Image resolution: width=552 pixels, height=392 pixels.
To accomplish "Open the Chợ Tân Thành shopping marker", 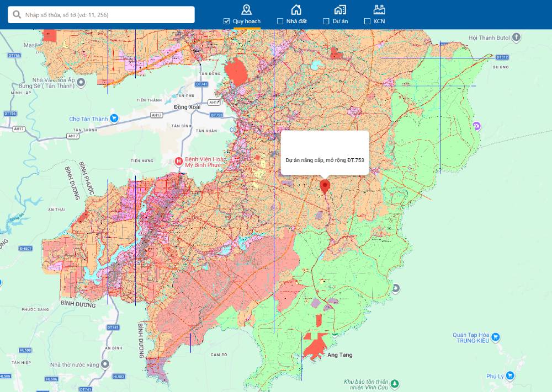I will click(x=114, y=118).
